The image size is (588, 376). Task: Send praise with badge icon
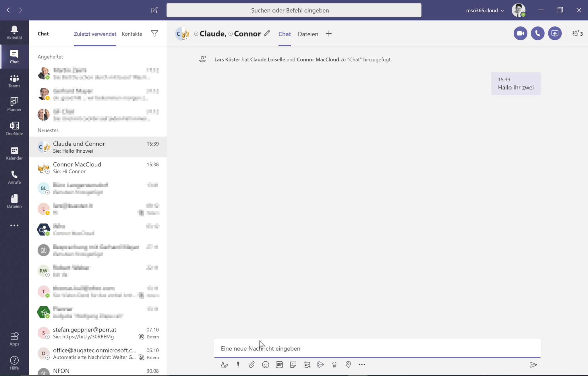[x=334, y=365]
